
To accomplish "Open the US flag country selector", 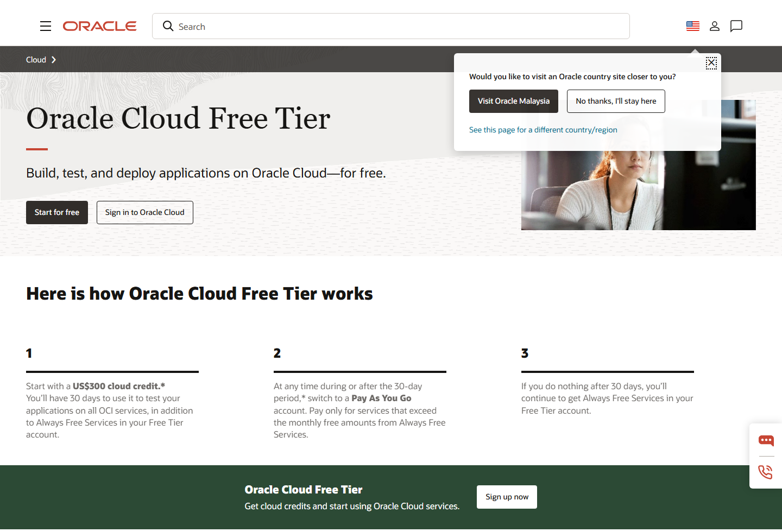I will coord(693,26).
